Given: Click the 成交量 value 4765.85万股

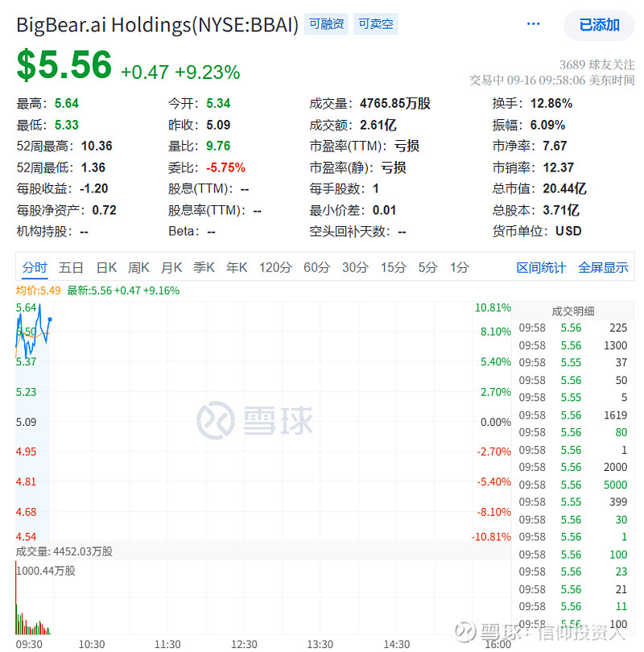Looking at the screenshot, I should point(395,104).
